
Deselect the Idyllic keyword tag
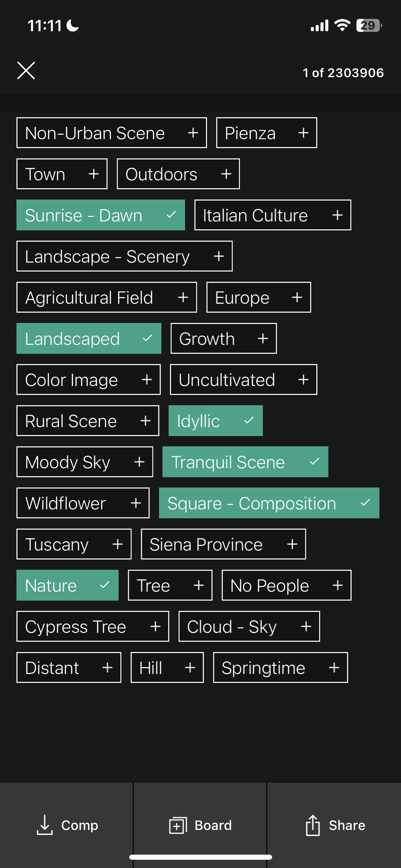pyautogui.click(x=216, y=421)
